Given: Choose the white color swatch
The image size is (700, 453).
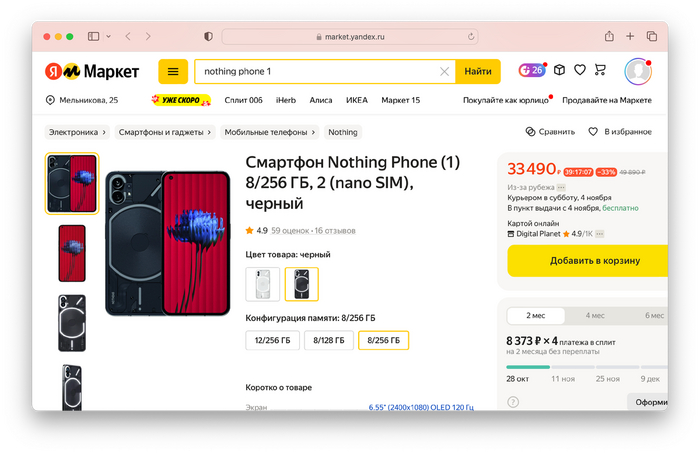Looking at the screenshot, I should [x=263, y=284].
